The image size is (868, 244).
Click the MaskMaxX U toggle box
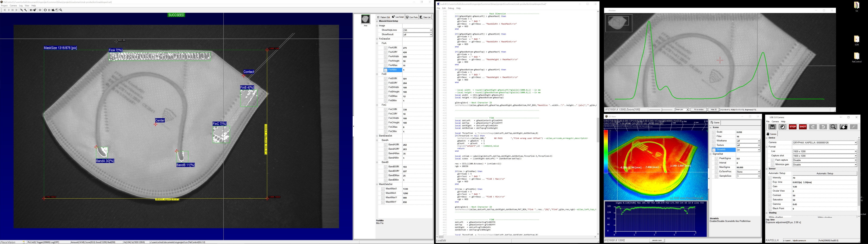tap(383, 189)
